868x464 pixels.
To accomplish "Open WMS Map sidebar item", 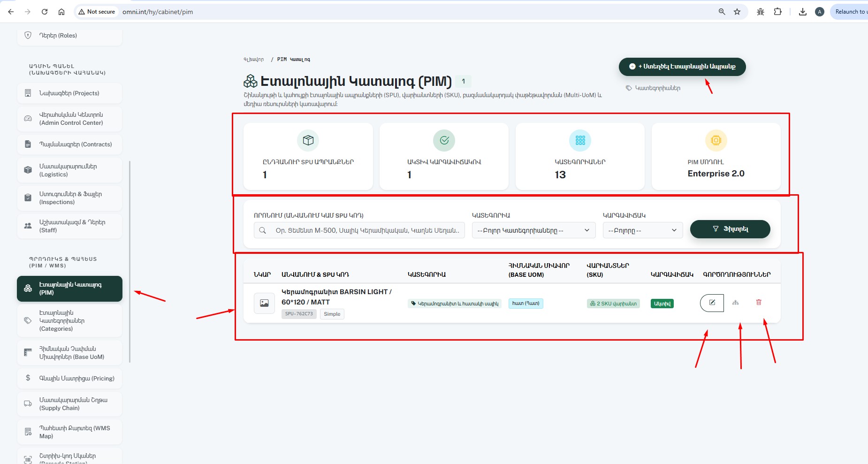I will pos(69,432).
